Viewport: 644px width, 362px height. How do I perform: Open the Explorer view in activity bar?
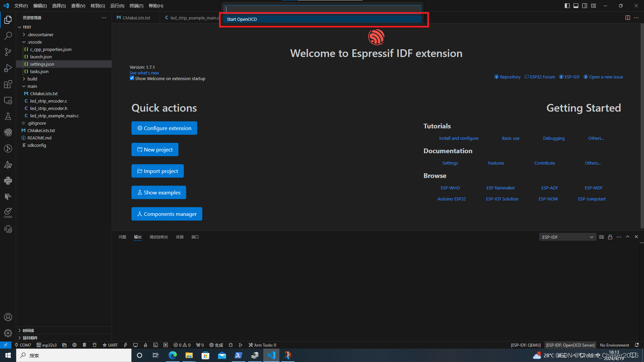coord(8,20)
